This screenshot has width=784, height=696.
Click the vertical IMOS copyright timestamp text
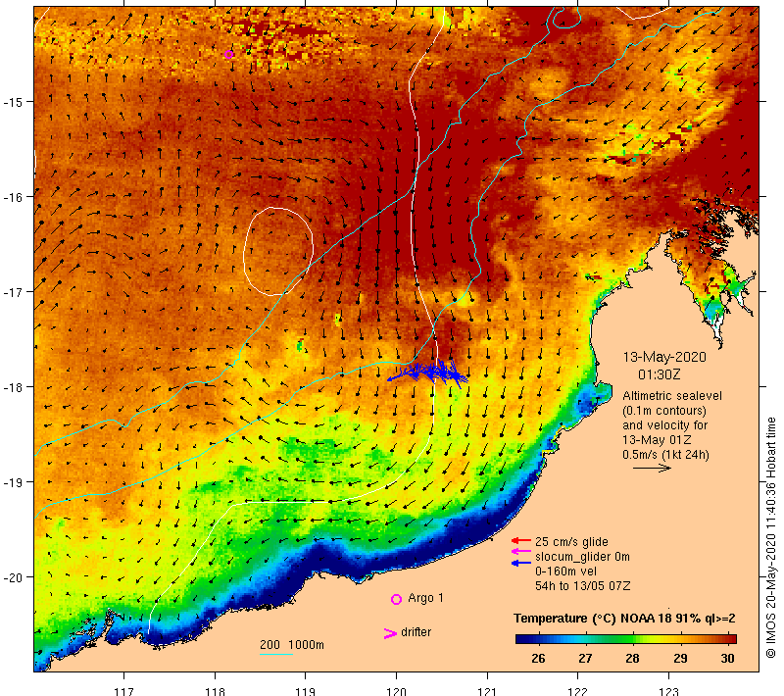(x=771, y=538)
